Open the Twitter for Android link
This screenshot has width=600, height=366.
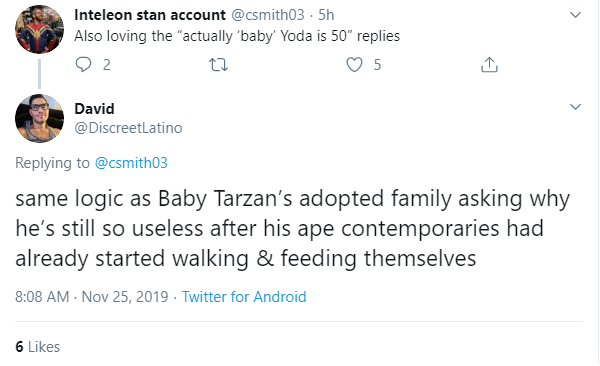[x=244, y=297]
